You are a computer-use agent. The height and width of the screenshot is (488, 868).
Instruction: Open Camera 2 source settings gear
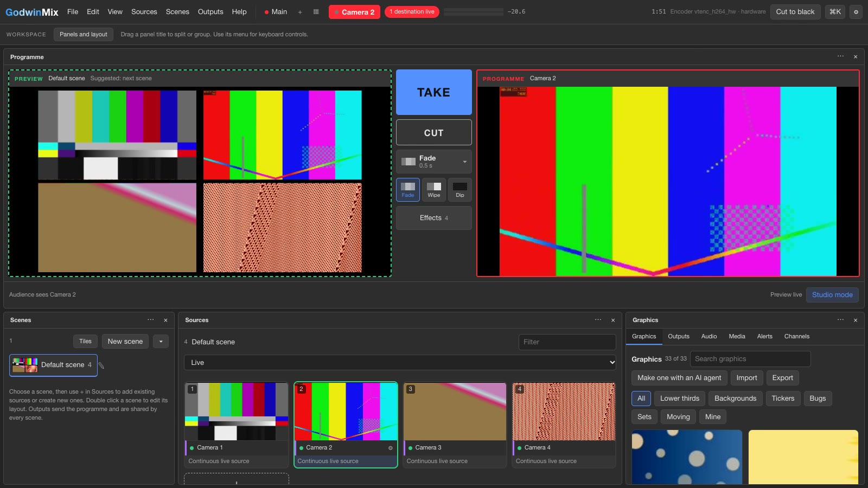coord(391,448)
